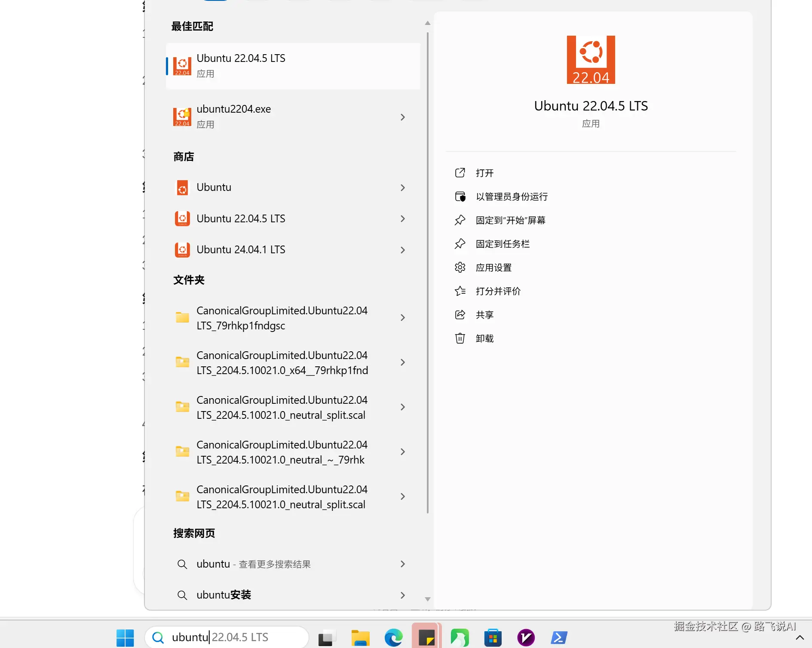
Task: Expand details for ubuntu2204.exe
Action: pos(403,117)
